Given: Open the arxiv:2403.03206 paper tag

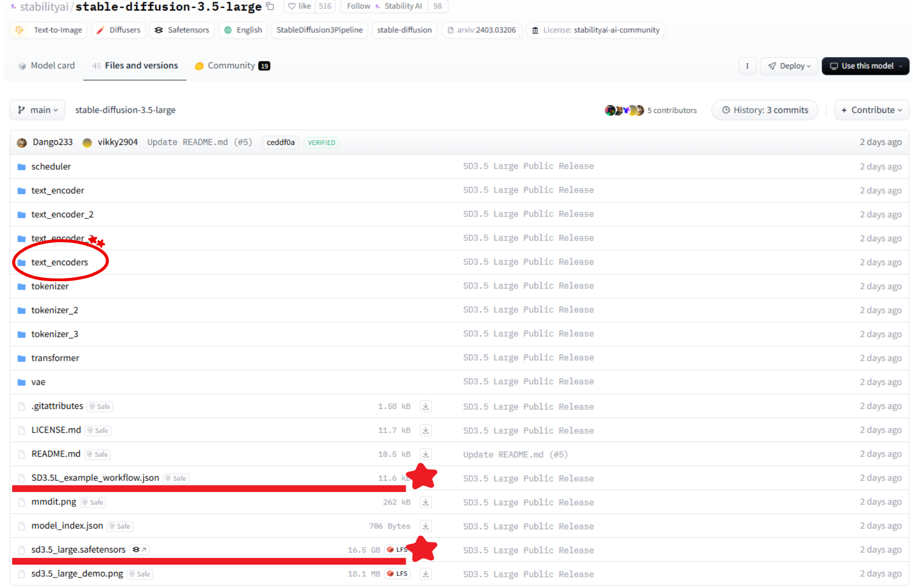Looking at the screenshot, I should [x=482, y=30].
